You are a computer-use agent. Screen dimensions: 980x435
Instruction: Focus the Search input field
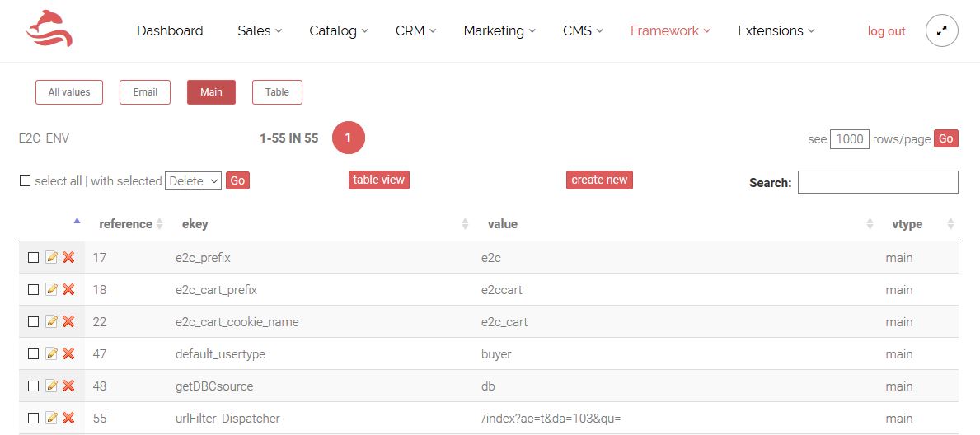878,182
